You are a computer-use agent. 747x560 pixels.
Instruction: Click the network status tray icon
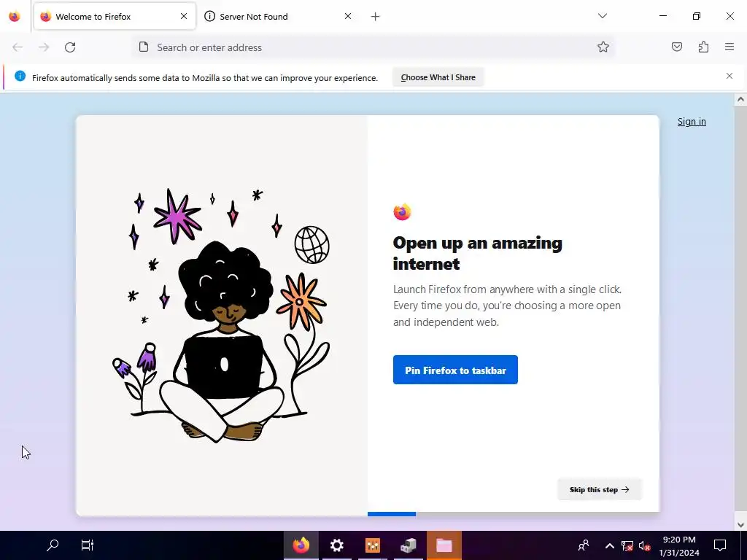627,545
